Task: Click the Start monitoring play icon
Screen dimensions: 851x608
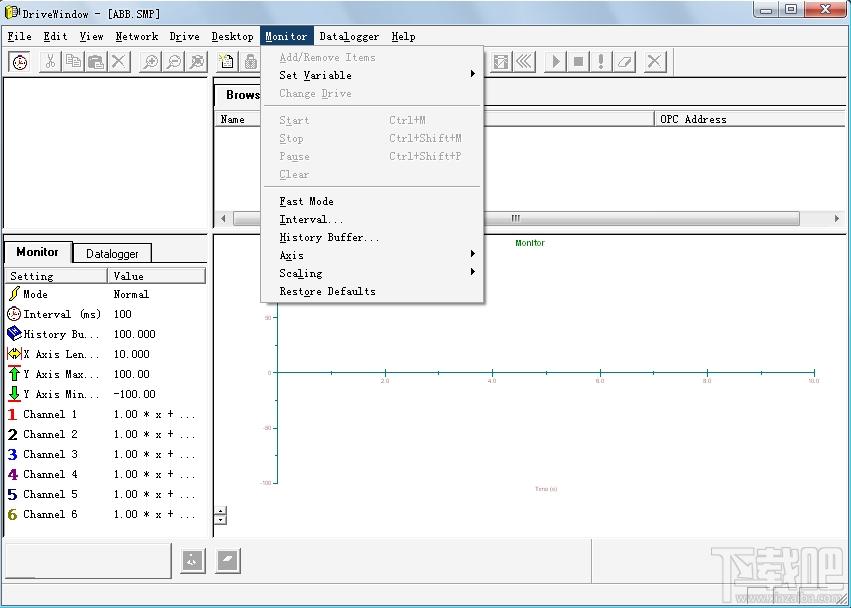Action: [x=555, y=62]
